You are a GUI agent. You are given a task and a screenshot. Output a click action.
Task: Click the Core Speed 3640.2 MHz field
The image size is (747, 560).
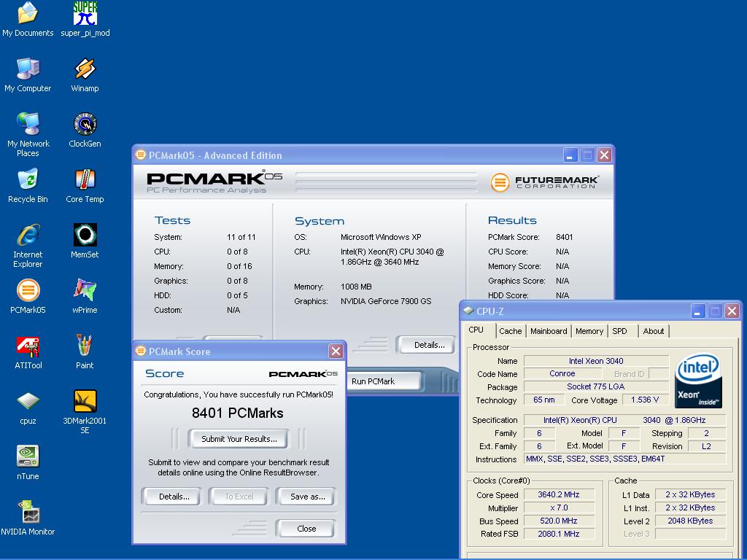[x=558, y=495]
